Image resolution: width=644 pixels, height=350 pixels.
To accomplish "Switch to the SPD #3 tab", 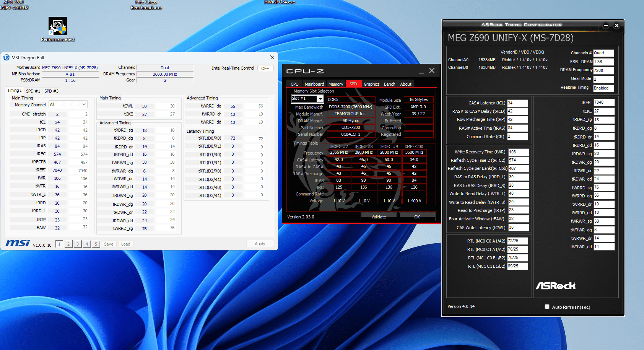I will click(x=51, y=91).
